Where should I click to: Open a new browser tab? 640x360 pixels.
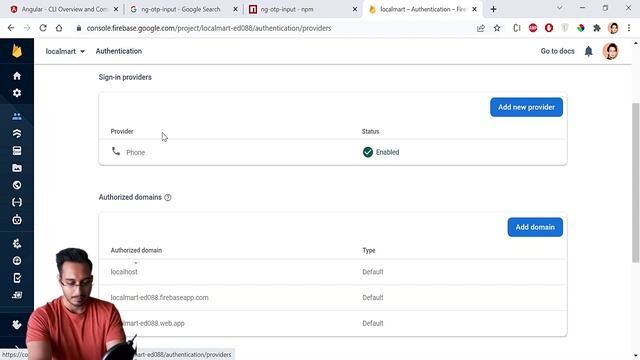[x=493, y=9]
